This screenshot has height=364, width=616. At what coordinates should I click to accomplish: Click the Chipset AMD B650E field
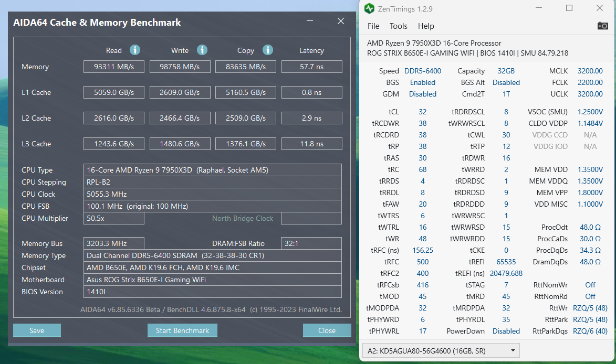pos(213,267)
